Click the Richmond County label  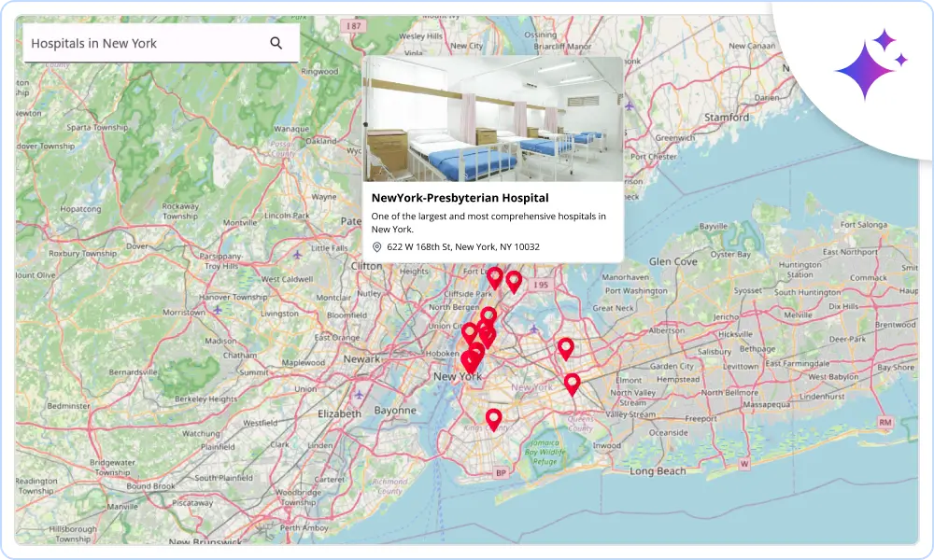click(389, 486)
